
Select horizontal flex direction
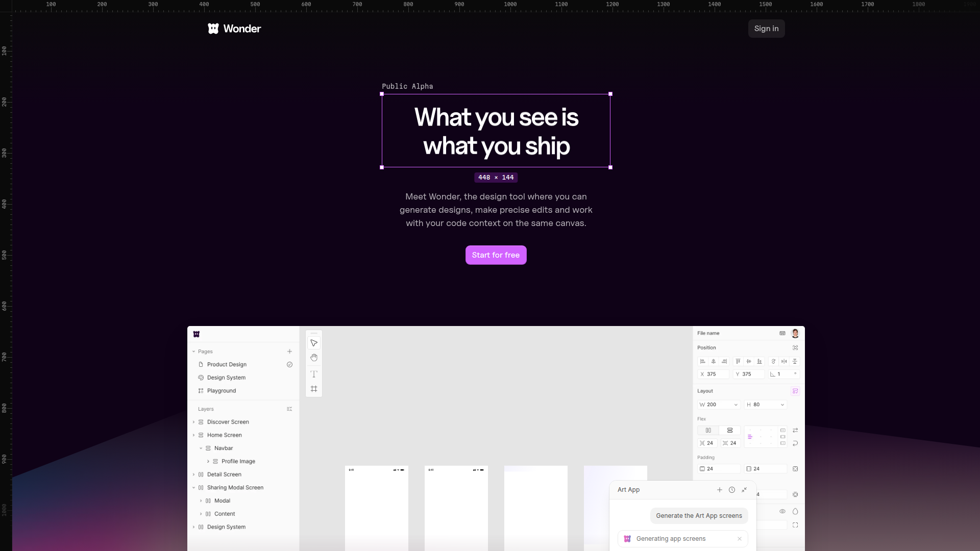click(708, 431)
